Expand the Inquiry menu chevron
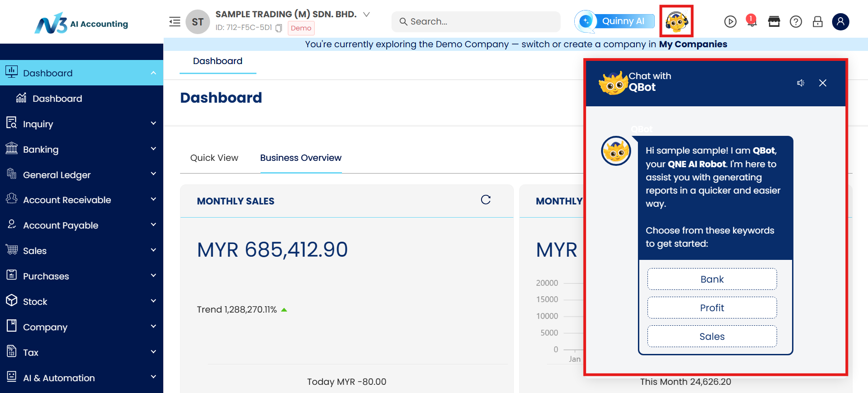 [x=153, y=124]
